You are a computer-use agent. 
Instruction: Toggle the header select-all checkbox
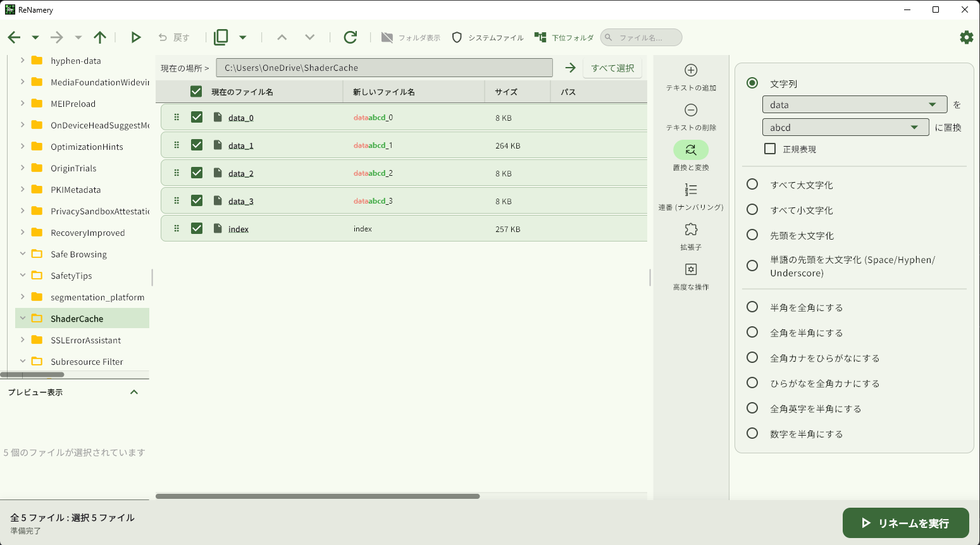click(x=196, y=92)
